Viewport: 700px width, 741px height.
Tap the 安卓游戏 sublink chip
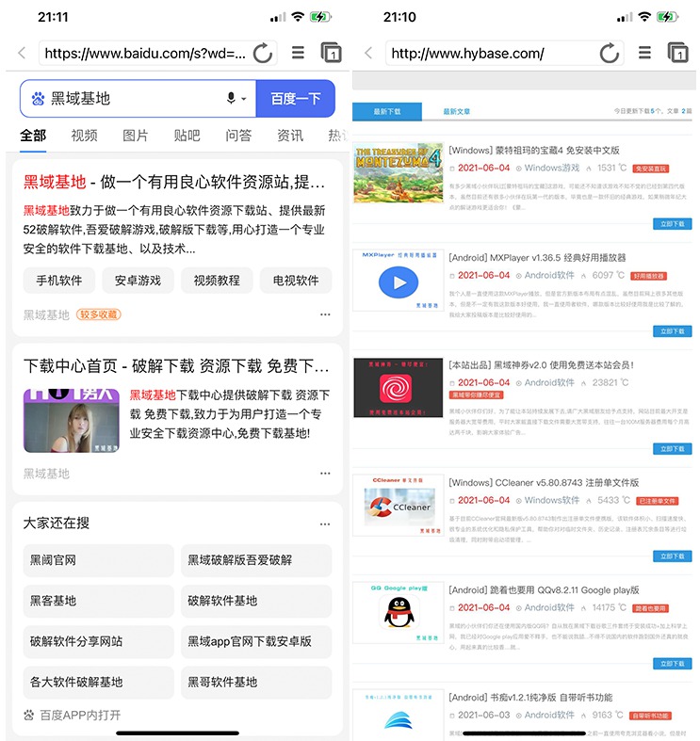coord(138,281)
